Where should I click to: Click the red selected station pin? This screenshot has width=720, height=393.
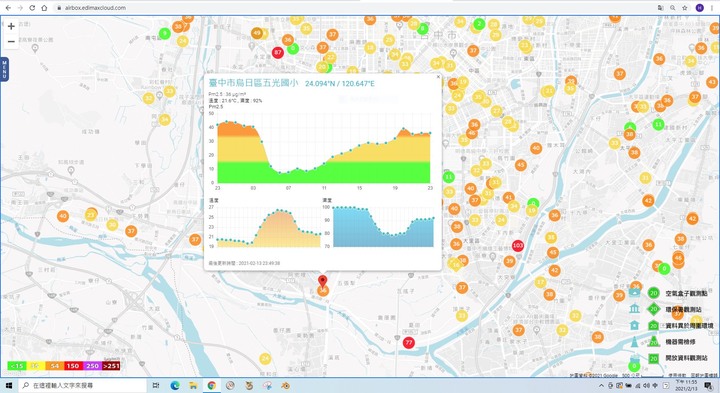(x=323, y=281)
